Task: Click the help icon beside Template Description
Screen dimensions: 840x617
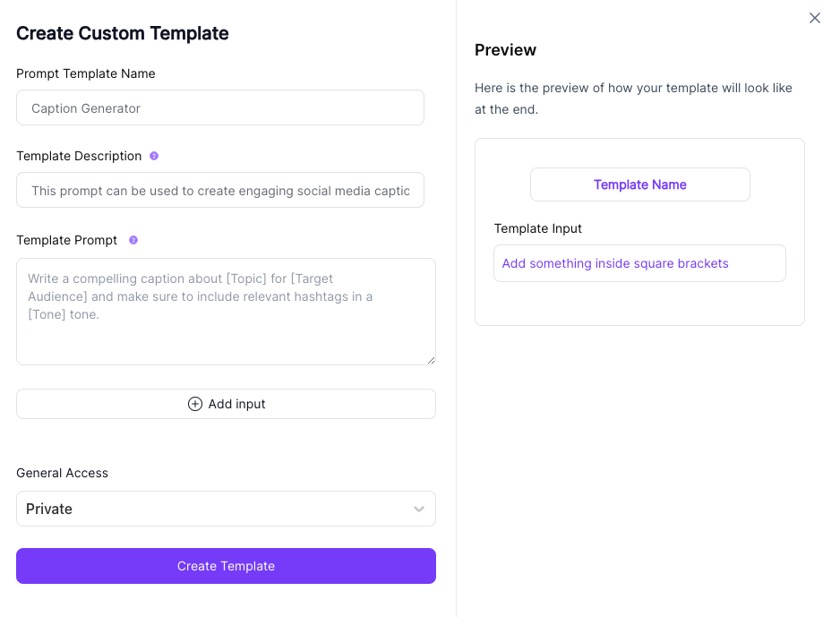Action: [154, 156]
